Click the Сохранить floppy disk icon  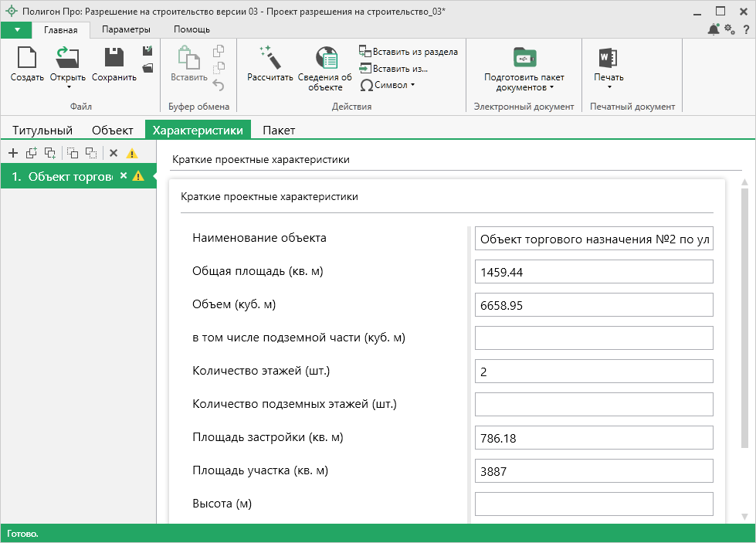click(114, 59)
